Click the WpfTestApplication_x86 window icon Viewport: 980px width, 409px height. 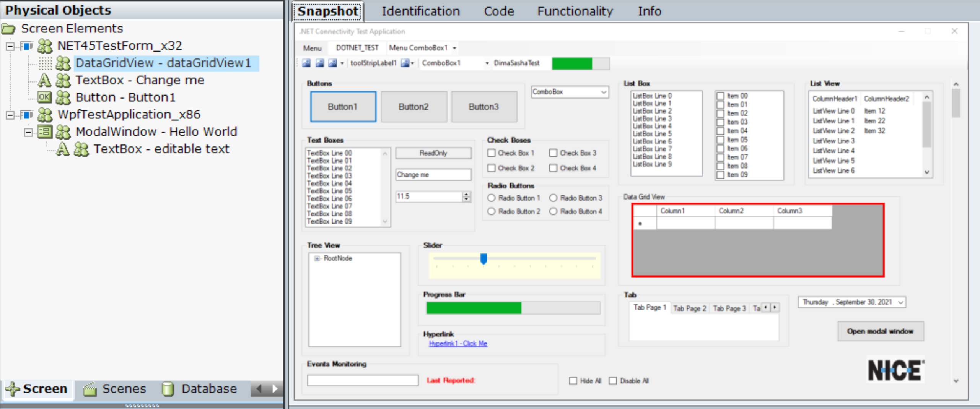click(26, 115)
